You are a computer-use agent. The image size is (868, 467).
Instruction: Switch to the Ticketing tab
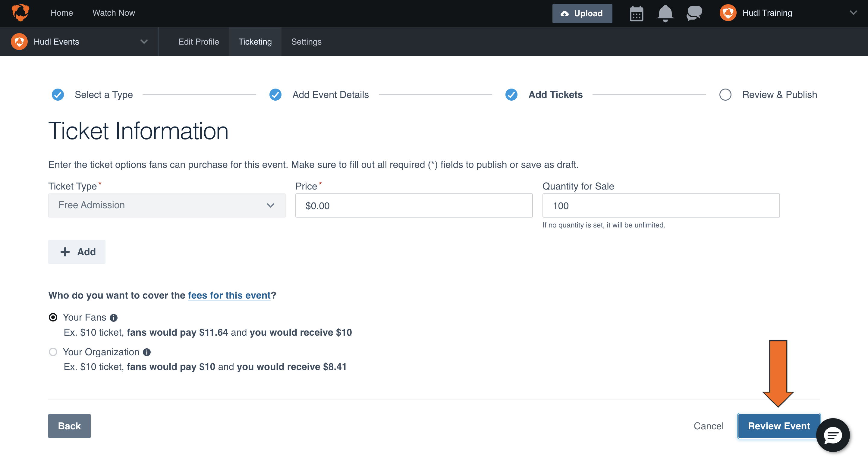point(255,42)
